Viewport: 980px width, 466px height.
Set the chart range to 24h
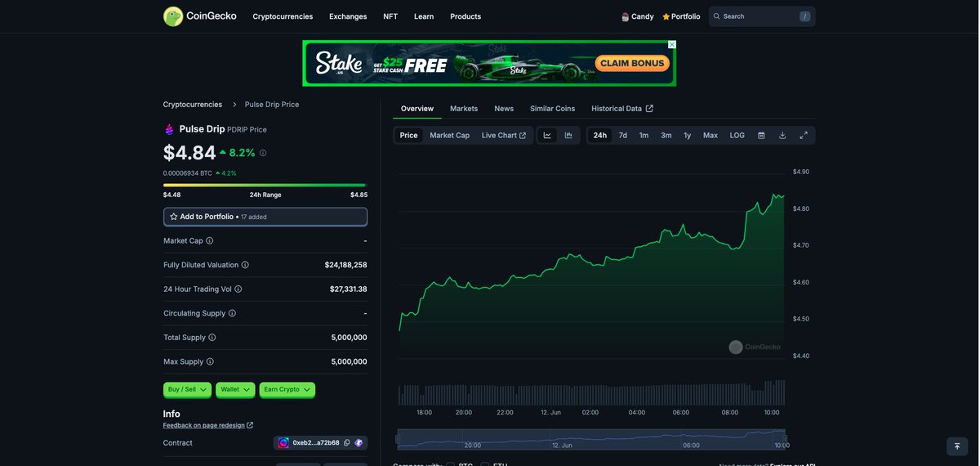click(x=600, y=136)
